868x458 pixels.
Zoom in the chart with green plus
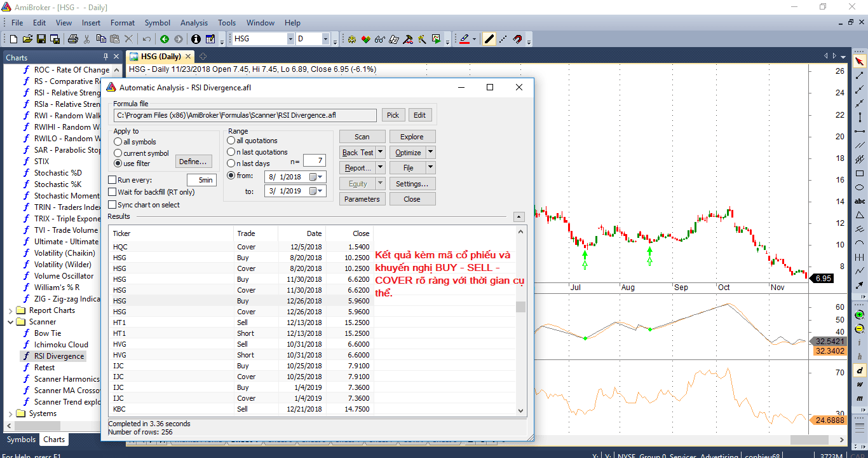coord(860,315)
